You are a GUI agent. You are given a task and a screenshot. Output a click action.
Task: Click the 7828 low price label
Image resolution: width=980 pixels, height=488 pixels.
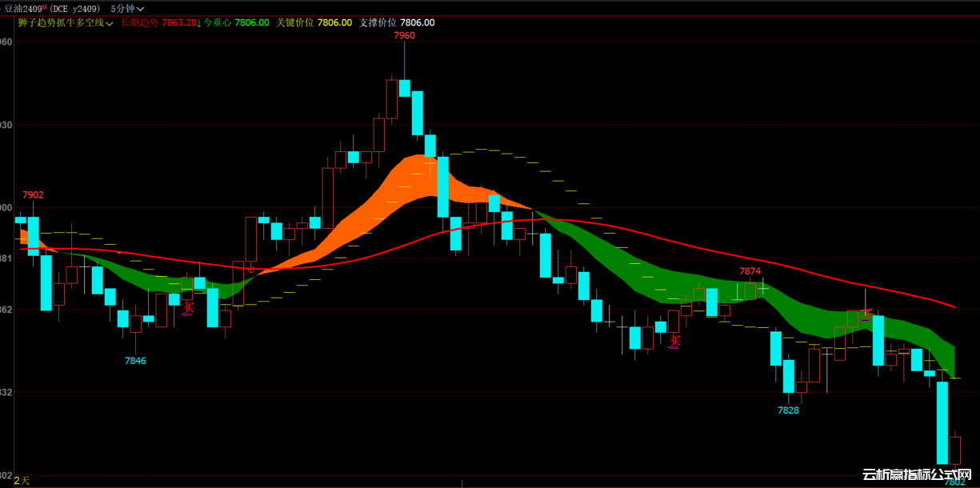[788, 410]
